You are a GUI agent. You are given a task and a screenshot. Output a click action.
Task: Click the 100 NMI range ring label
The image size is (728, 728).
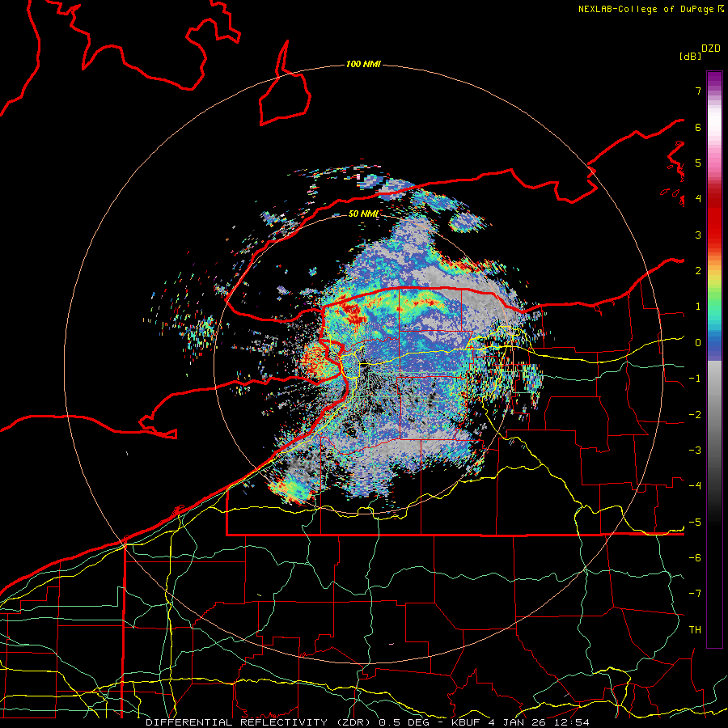(x=363, y=64)
